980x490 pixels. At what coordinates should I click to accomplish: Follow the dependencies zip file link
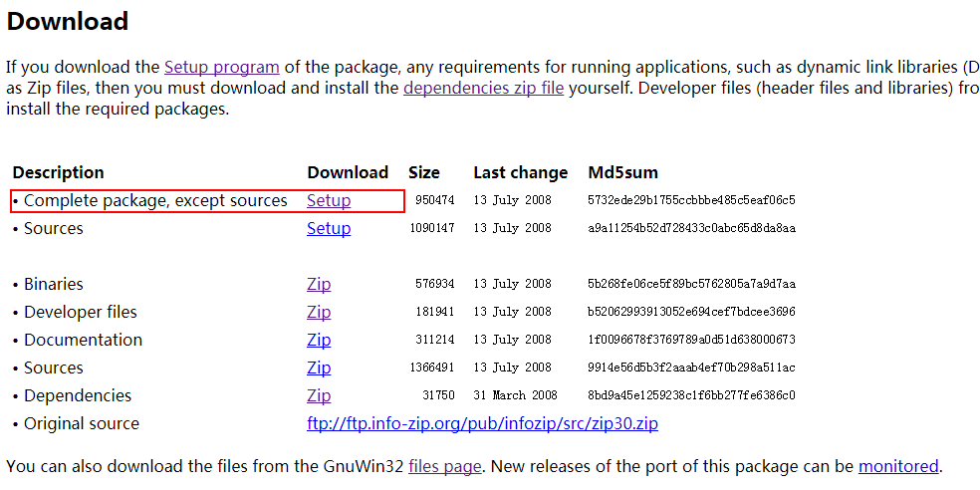tap(483, 89)
